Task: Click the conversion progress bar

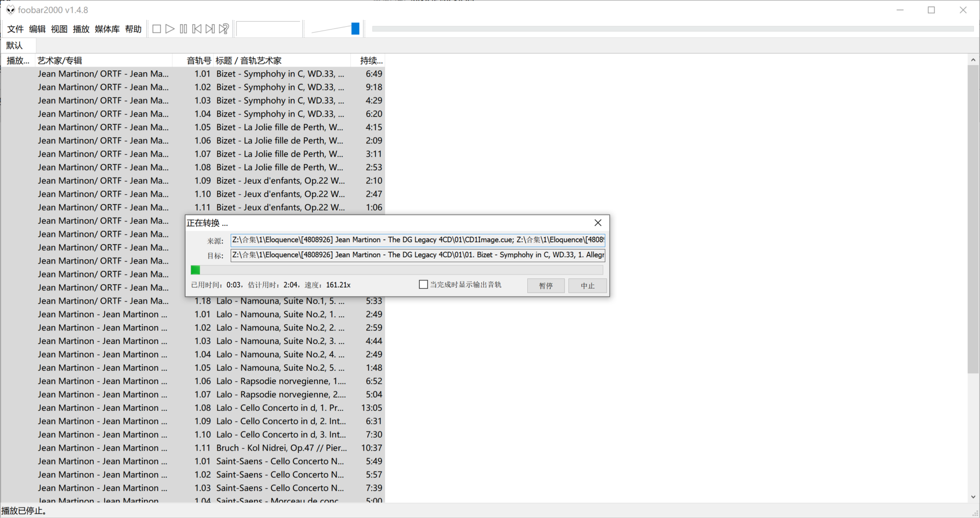Action: coord(397,270)
